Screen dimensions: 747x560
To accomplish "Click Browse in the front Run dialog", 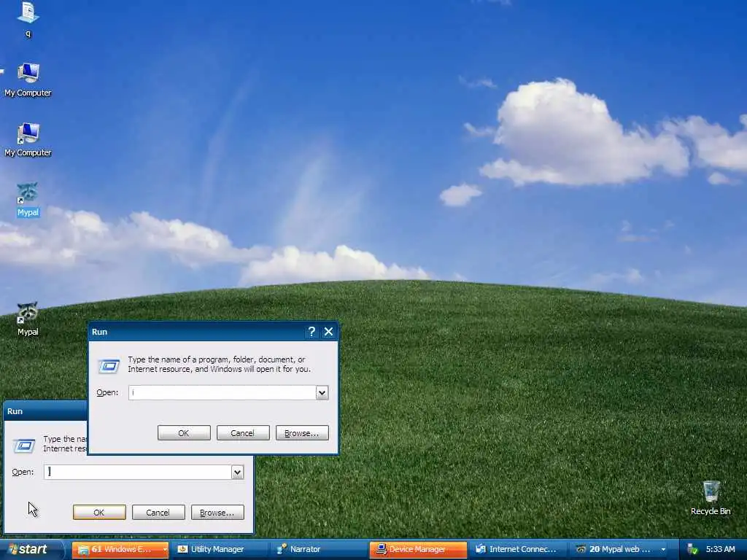I will point(302,433).
